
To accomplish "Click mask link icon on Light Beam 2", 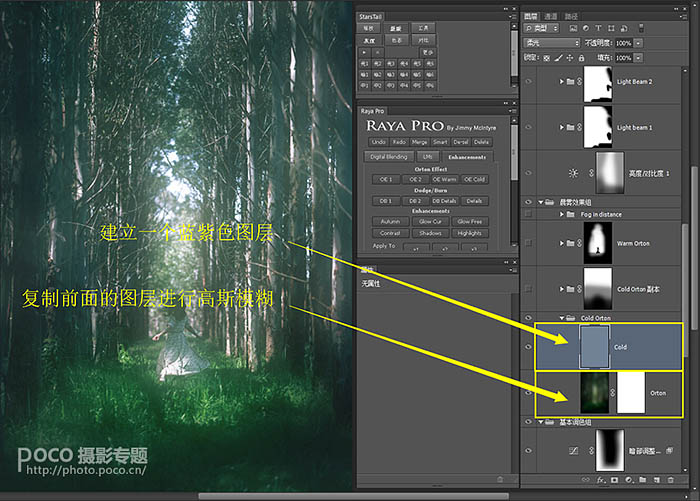I will click(579, 82).
